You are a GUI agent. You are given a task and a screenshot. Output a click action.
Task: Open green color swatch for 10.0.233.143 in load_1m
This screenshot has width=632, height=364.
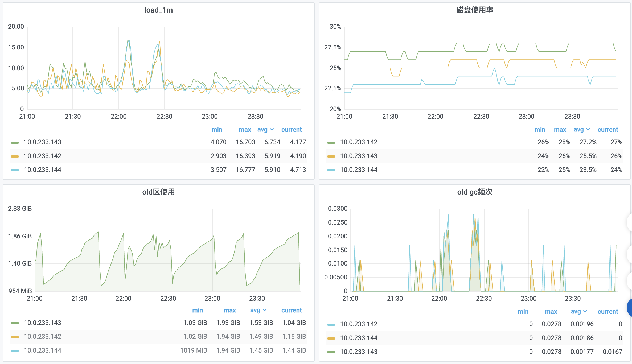(15, 142)
